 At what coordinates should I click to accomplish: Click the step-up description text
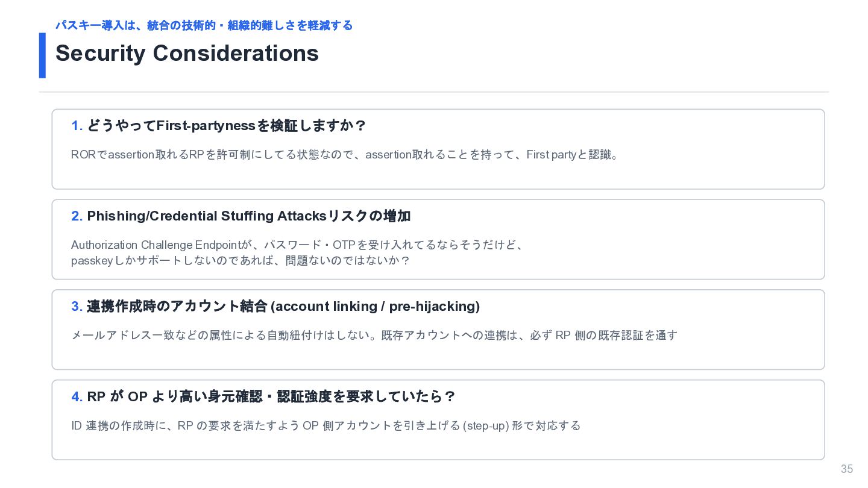click(326, 426)
